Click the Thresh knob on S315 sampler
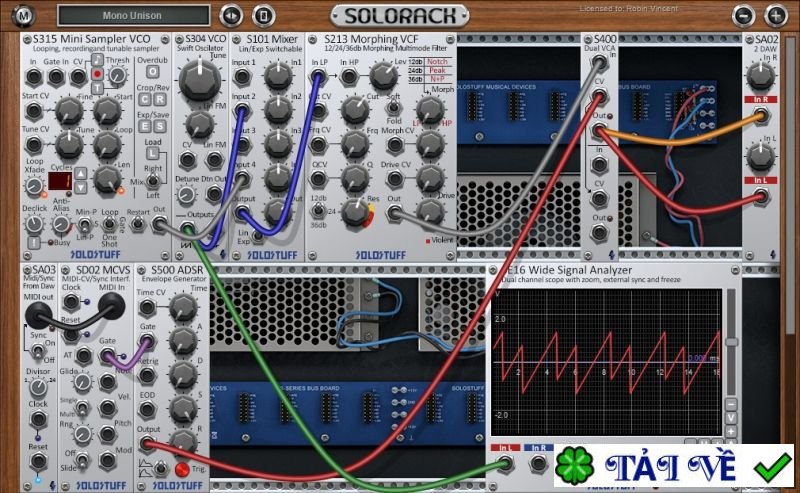800x493 pixels. point(118,76)
